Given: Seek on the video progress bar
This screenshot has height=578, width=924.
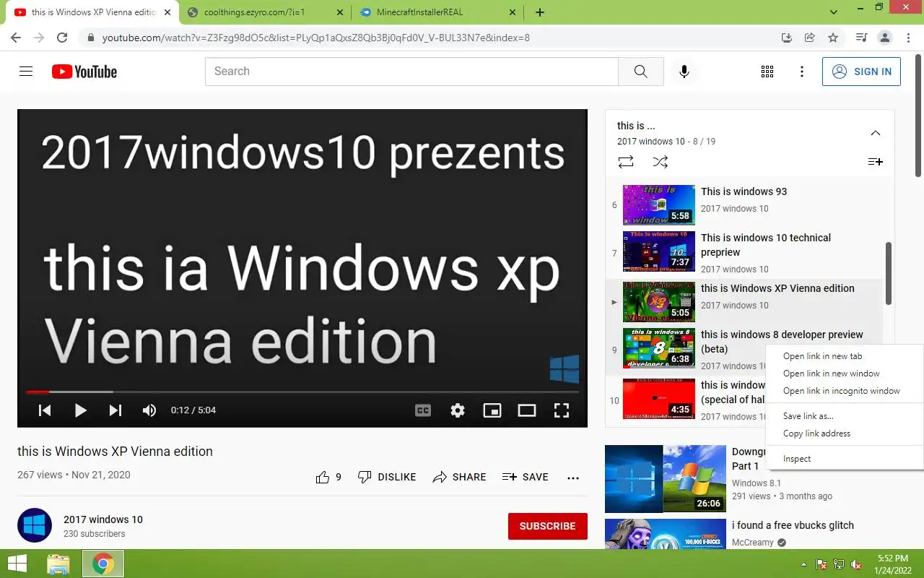Looking at the screenshot, I should 302,392.
